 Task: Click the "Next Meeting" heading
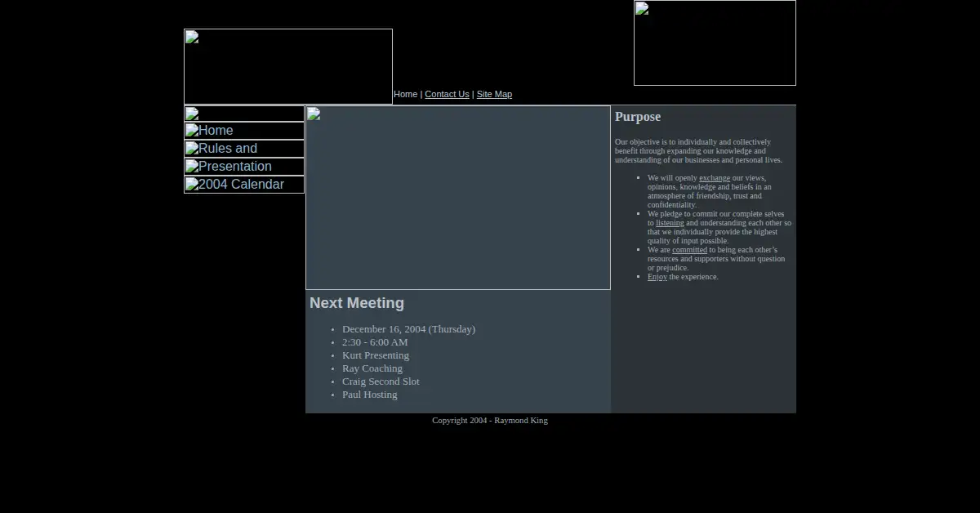click(x=357, y=303)
